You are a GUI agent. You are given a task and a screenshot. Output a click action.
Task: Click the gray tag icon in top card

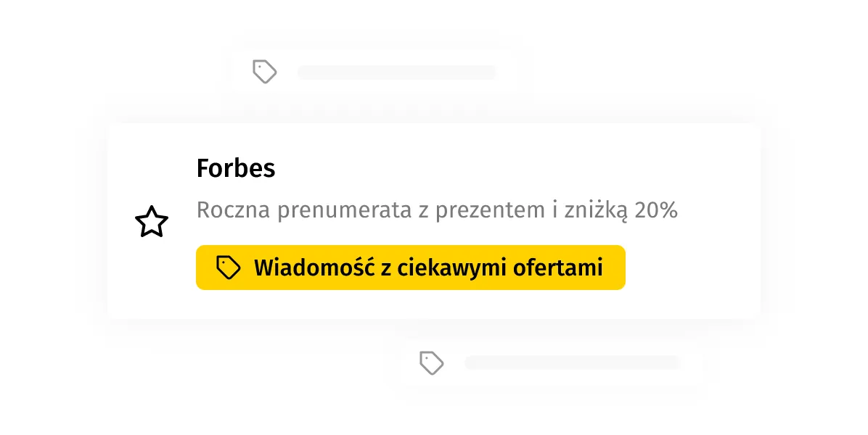point(265,72)
